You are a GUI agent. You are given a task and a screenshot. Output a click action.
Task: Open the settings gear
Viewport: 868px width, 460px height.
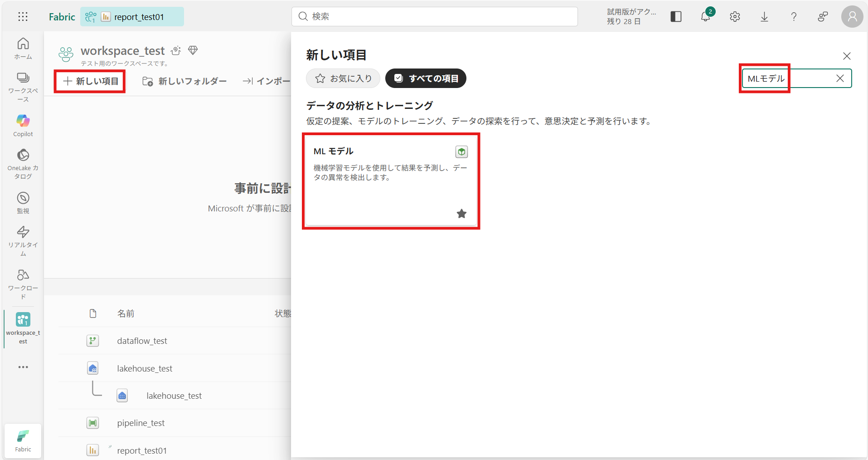click(x=735, y=17)
